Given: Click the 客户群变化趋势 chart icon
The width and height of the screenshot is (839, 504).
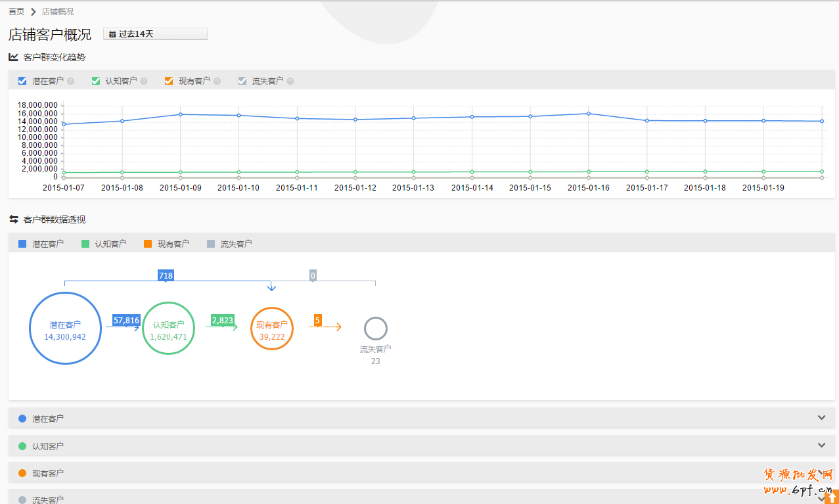Looking at the screenshot, I should (x=13, y=57).
